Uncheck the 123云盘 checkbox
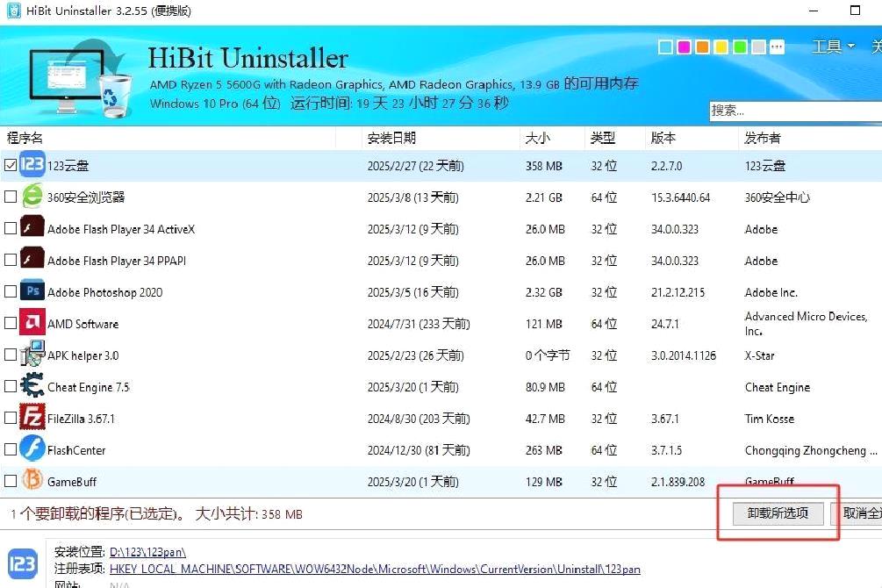The image size is (882, 588). [11, 165]
